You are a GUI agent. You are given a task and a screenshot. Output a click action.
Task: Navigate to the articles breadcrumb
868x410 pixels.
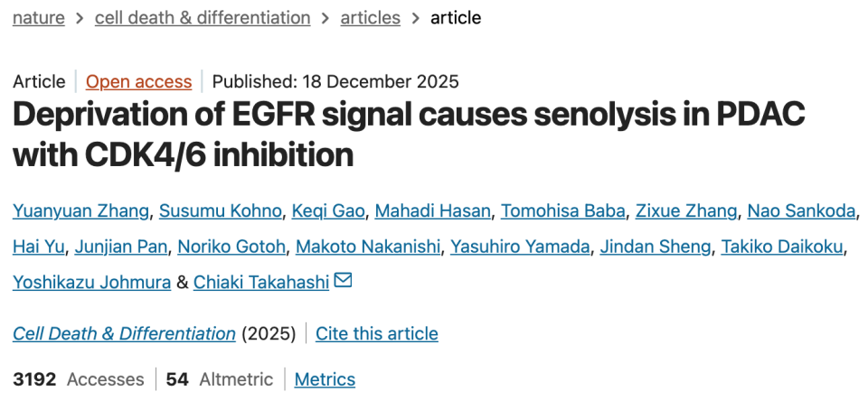(x=370, y=17)
